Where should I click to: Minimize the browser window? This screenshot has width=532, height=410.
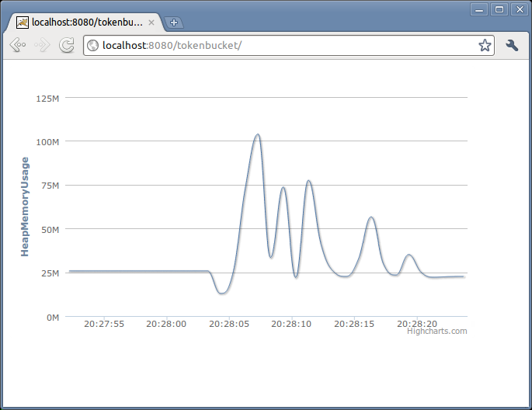[479, 9]
